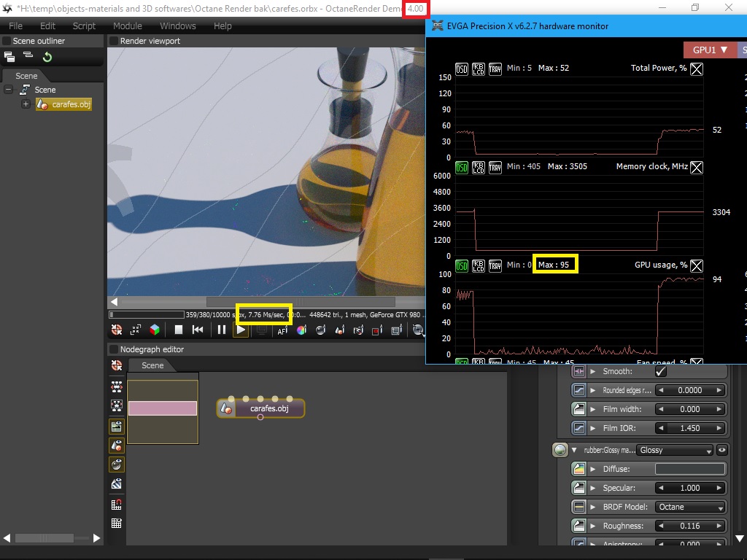Toggle render target visibility eye icon
Image resolution: width=747 pixels, height=560 pixels.
(x=117, y=426)
